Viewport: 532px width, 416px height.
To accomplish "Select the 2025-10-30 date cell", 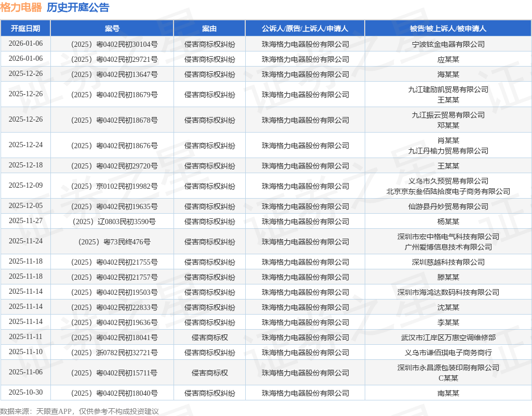I will point(26,392).
